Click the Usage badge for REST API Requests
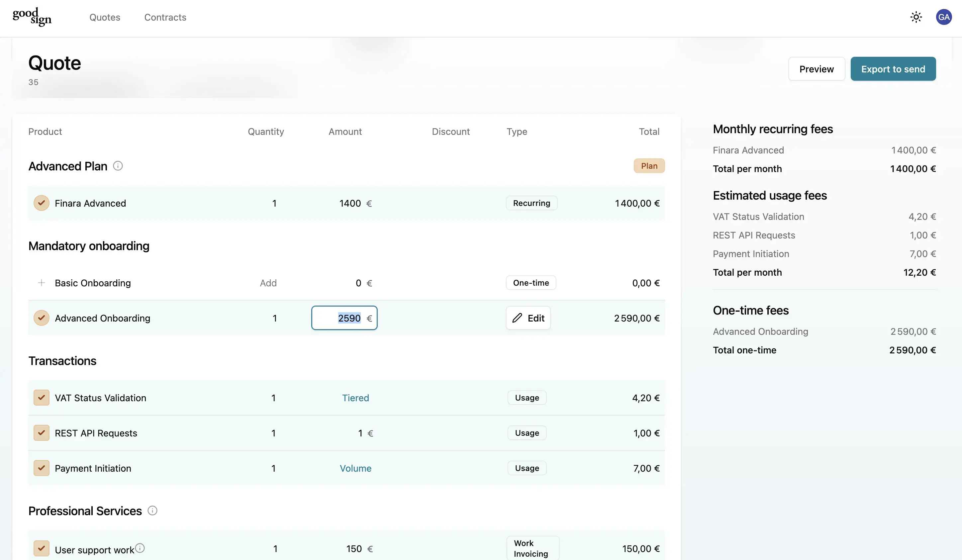The width and height of the screenshot is (962, 560). click(x=527, y=433)
